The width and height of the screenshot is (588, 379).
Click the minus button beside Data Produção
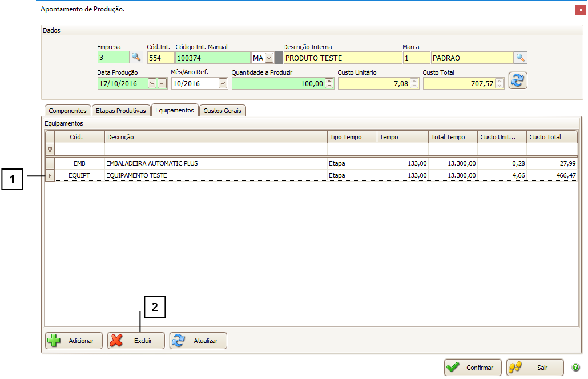(162, 83)
